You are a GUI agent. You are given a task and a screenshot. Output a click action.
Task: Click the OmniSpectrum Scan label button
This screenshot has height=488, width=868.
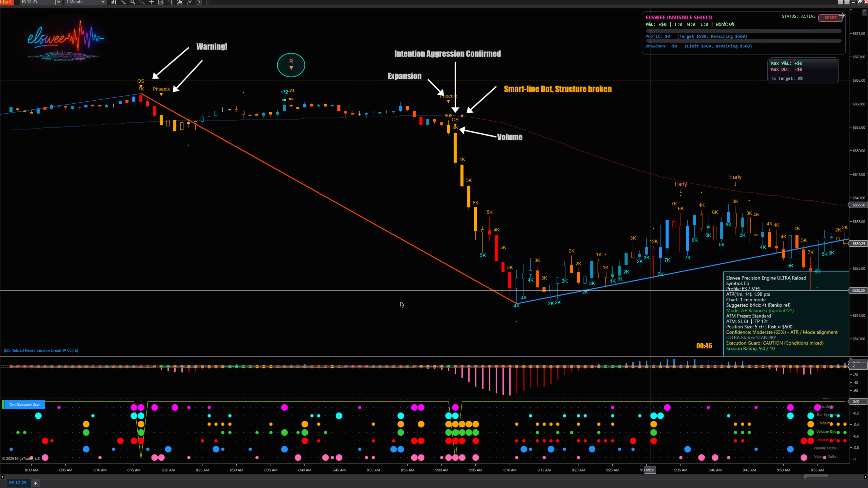pyautogui.click(x=24, y=404)
